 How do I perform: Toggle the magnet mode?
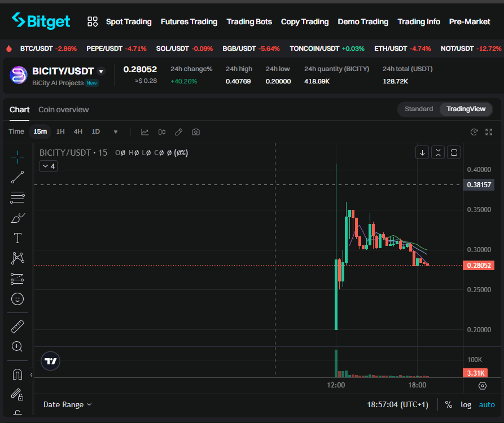pyautogui.click(x=17, y=374)
